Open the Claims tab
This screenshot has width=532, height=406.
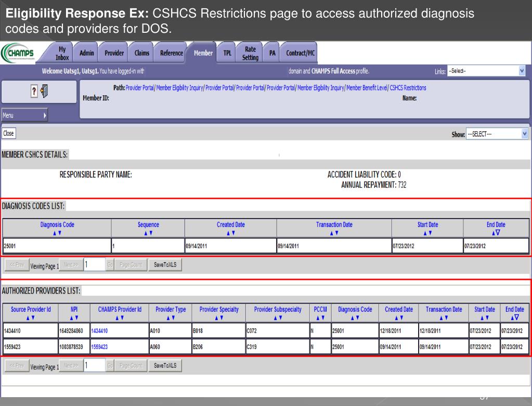141,53
